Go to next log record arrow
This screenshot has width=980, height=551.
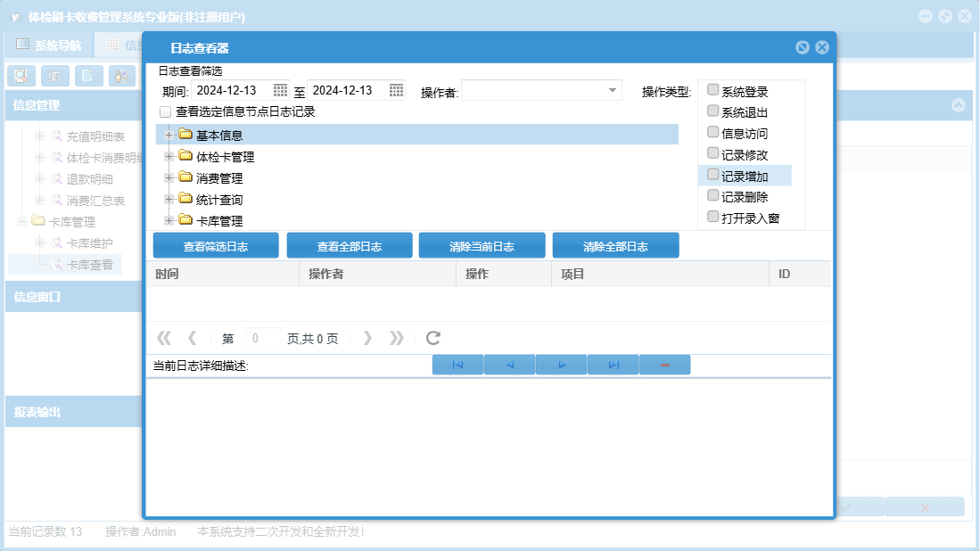pyautogui.click(x=562, y=365)
